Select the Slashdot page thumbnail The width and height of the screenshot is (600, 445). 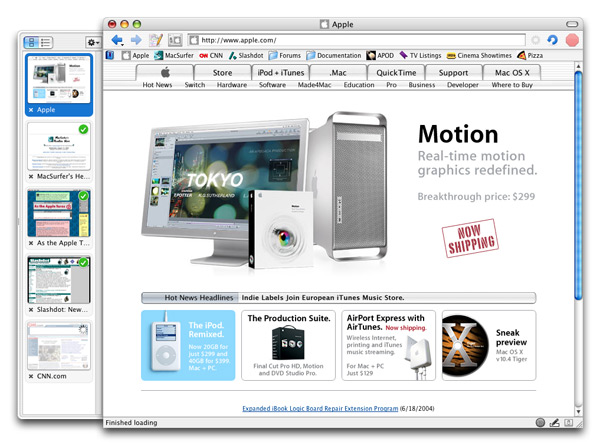(59, 279)
